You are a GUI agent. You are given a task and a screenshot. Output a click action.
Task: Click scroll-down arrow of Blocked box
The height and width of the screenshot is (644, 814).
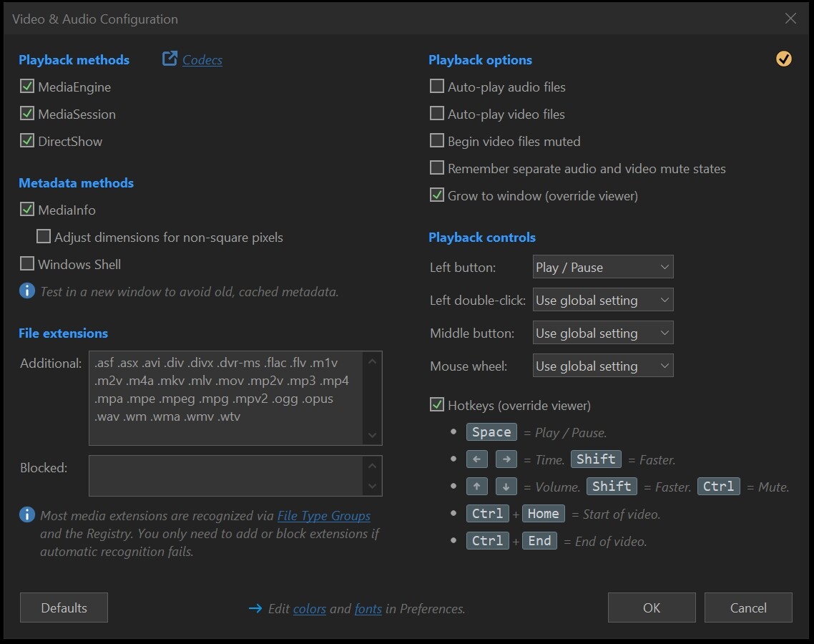[x=372, y=486]
